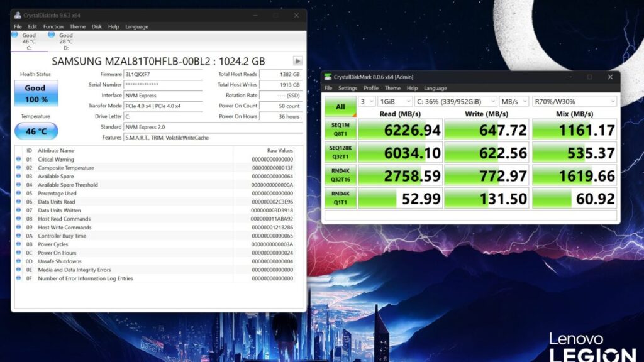Click CrystalDiskInfo title bar app icon
The image size is (644, 362).
pyautogui.click(x=18, y=15)
